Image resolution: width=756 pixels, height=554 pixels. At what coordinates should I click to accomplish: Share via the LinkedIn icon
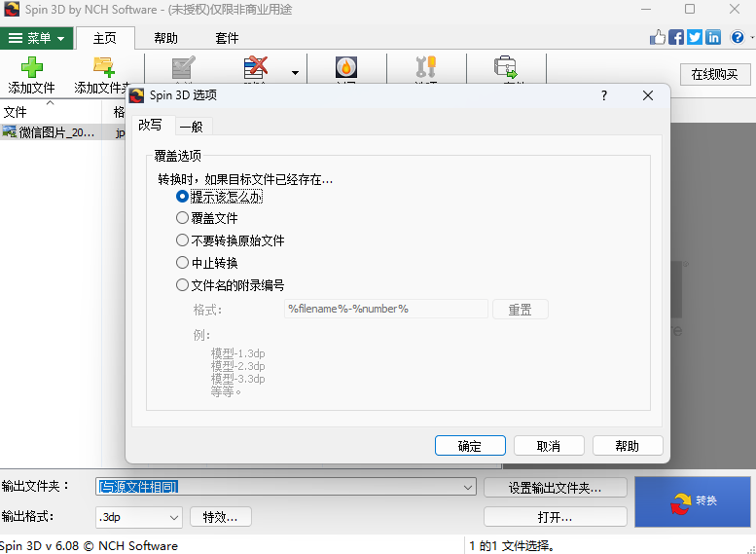[x=713, y=37]
